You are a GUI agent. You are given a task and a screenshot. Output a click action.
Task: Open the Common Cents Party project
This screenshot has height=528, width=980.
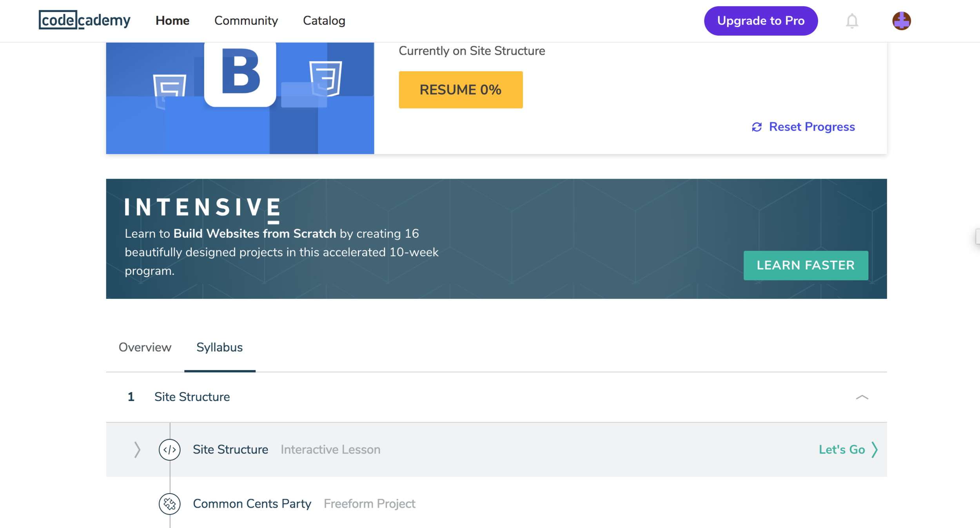(x=252, y=504)
